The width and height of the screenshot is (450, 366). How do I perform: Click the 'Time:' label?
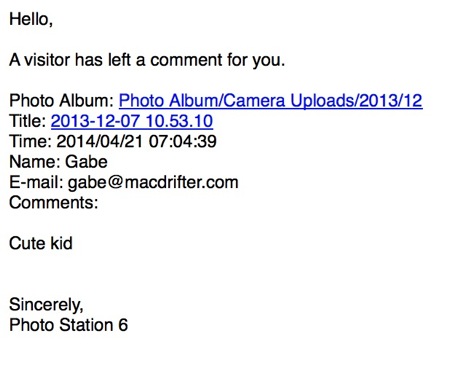pos(30,141)
